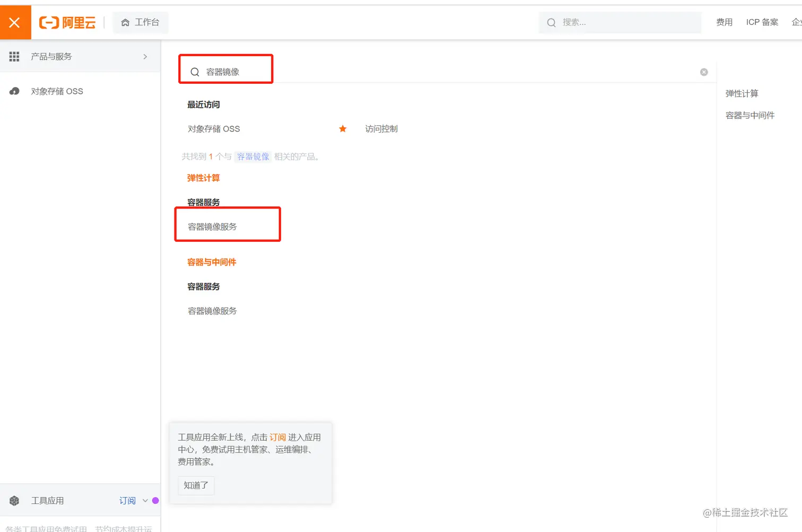Open the 费用 menu

click(724, 22)
